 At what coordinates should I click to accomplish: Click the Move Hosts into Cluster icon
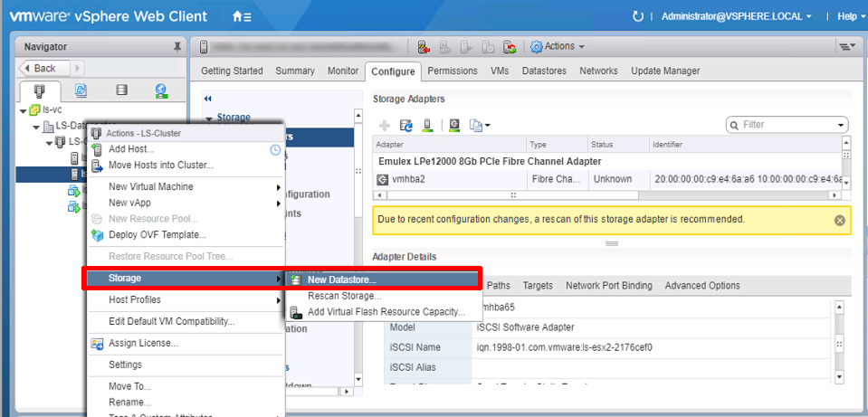pos(98,166)
